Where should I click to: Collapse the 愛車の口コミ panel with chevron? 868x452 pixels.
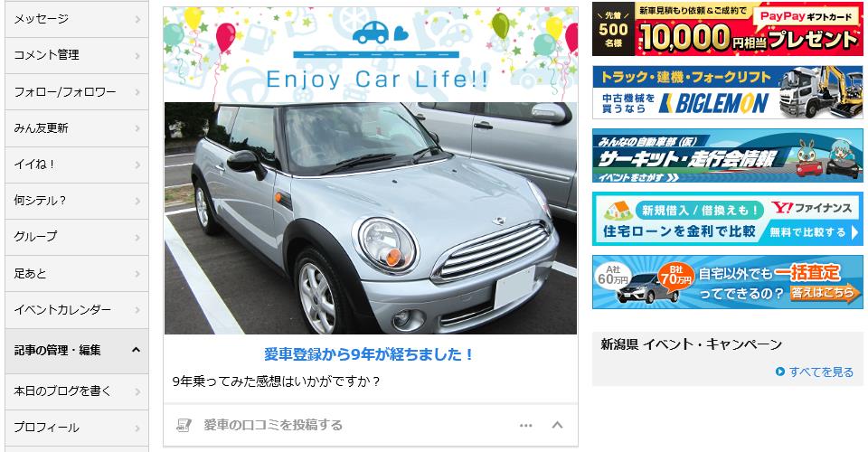pos(558,425)
